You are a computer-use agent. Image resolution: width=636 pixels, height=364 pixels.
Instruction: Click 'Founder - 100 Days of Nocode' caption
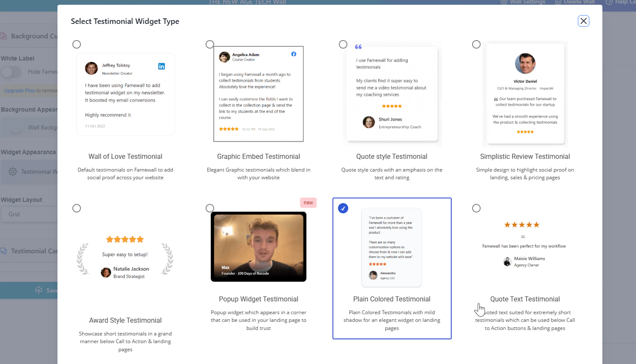(x=245, y=273)
